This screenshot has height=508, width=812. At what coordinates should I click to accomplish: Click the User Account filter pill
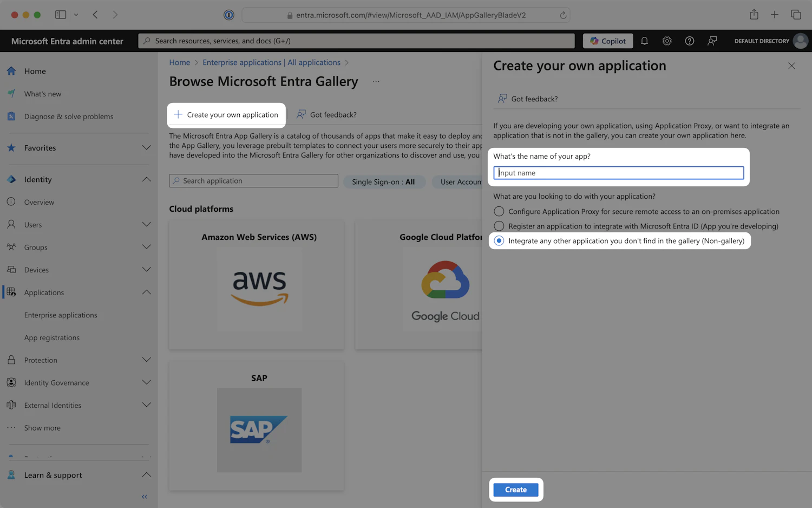click(x=457, y=182)
